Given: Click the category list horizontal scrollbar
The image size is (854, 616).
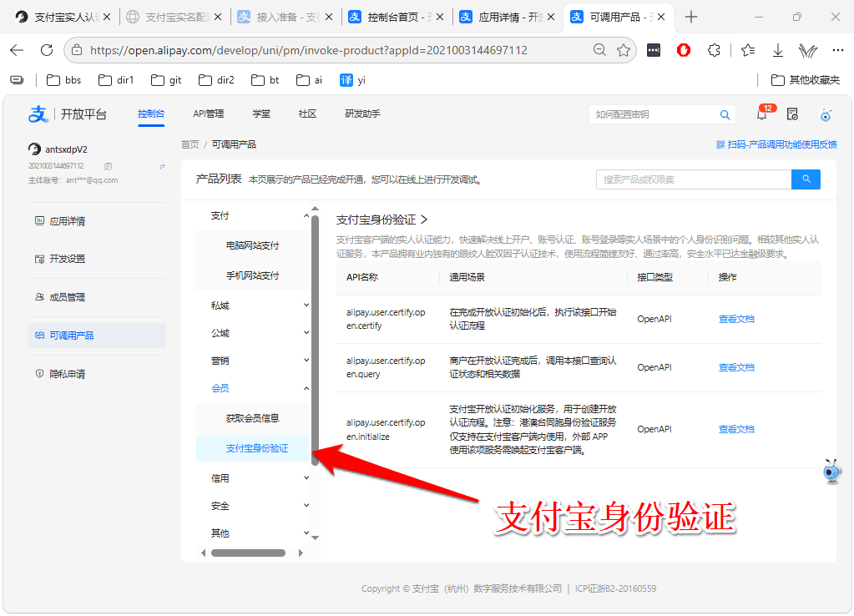Looking at the screenshot, I should [249, 553].
